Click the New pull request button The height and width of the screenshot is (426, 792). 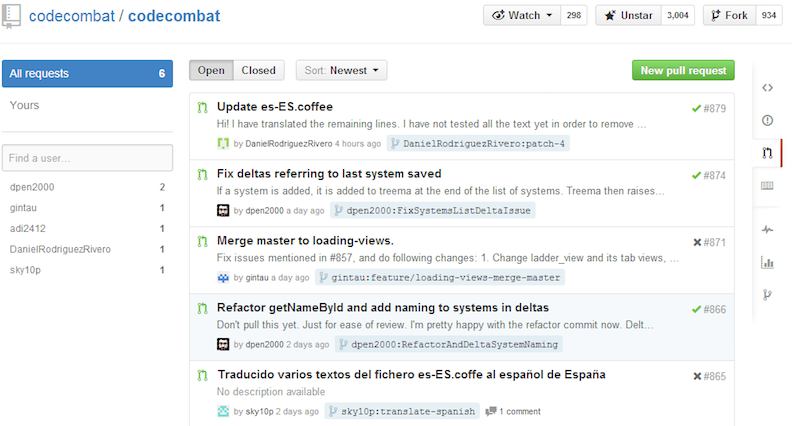[683, 70]
